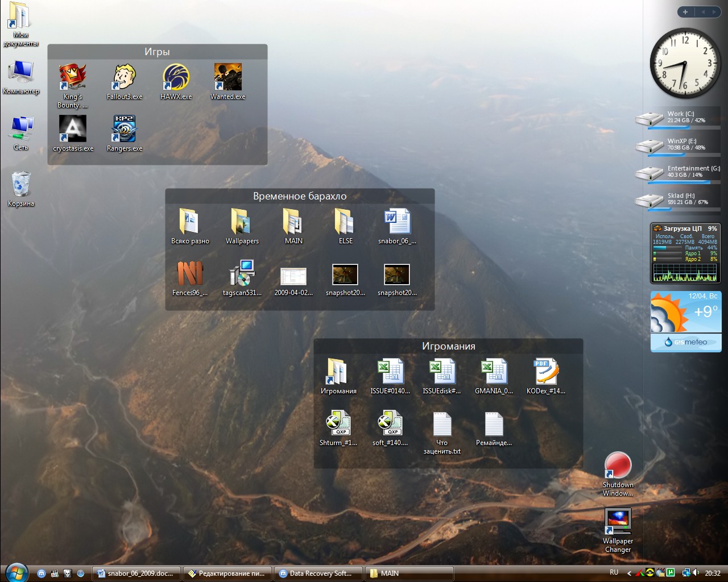
Task: Switch to Редактирование taskbar window
Action: tap(227, 573)
